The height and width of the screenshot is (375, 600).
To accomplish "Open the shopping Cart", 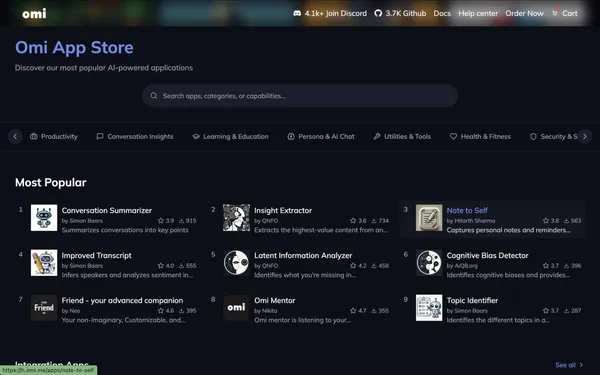I will (x=565, y=13).
